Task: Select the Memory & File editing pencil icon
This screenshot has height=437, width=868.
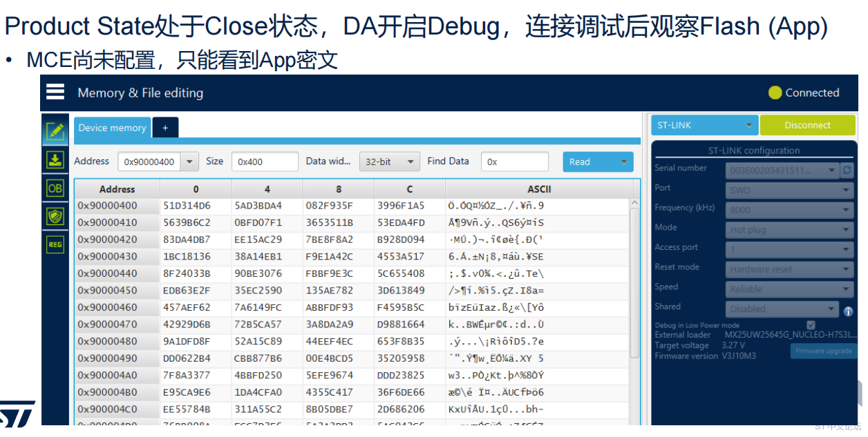Action: coord(55,130)
